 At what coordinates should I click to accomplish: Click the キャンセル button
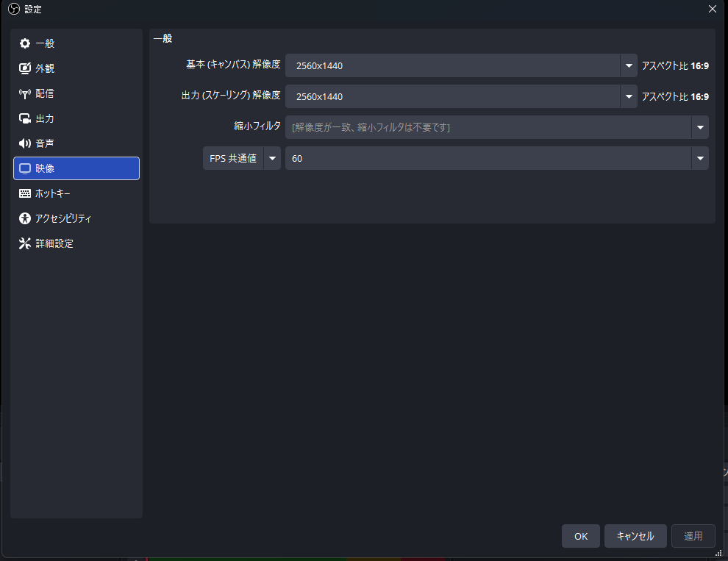point(635,536)
